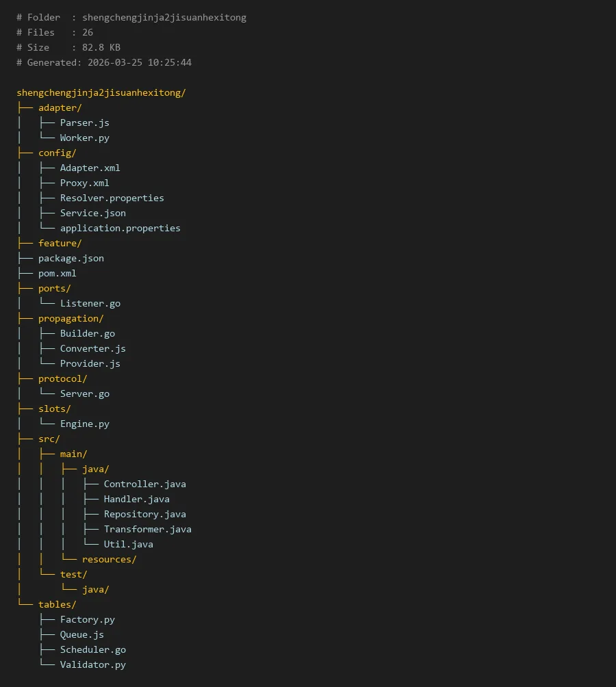Select Parser.js in adapter folder
This screenshot has height=687, width=616.
[x=84, y=122]
